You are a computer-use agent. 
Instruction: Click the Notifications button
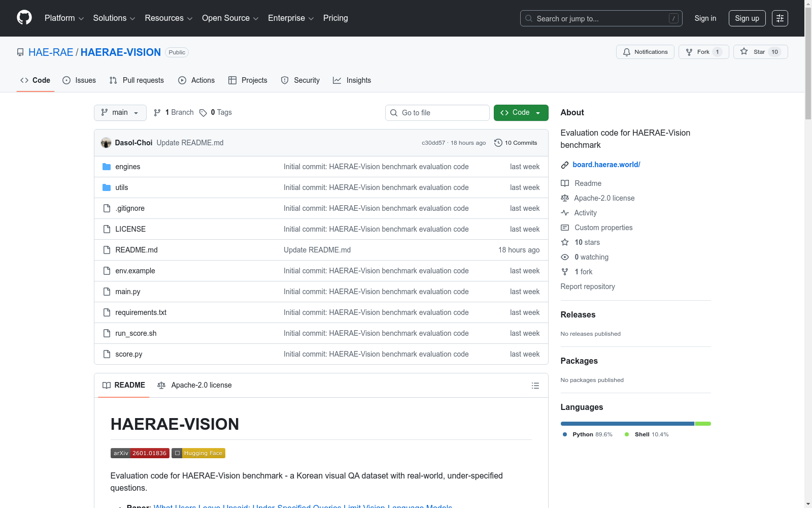645,52
